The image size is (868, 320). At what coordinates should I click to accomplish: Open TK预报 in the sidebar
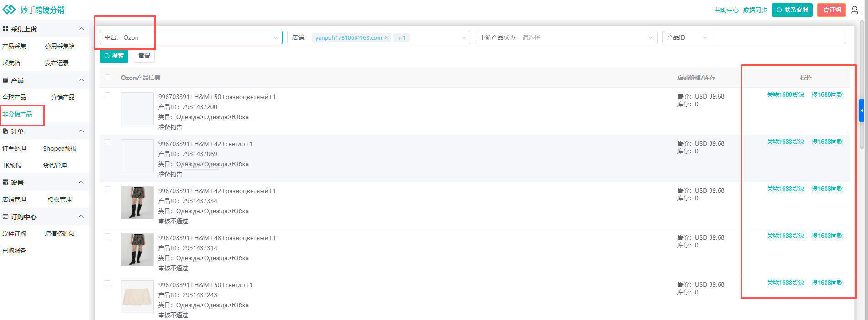click(12, 165)
